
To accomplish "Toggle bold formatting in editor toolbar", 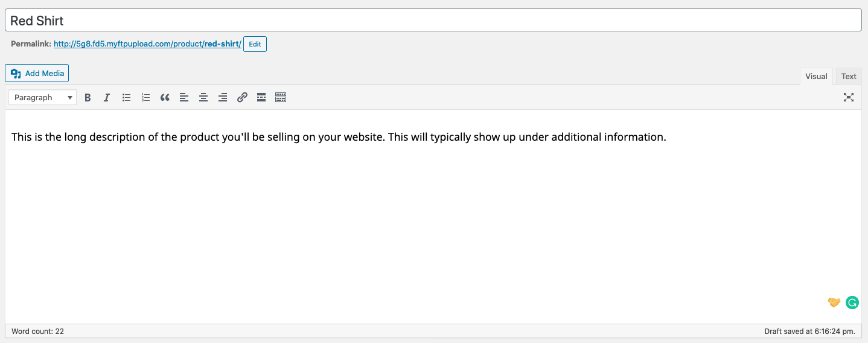I will (88, 97).
